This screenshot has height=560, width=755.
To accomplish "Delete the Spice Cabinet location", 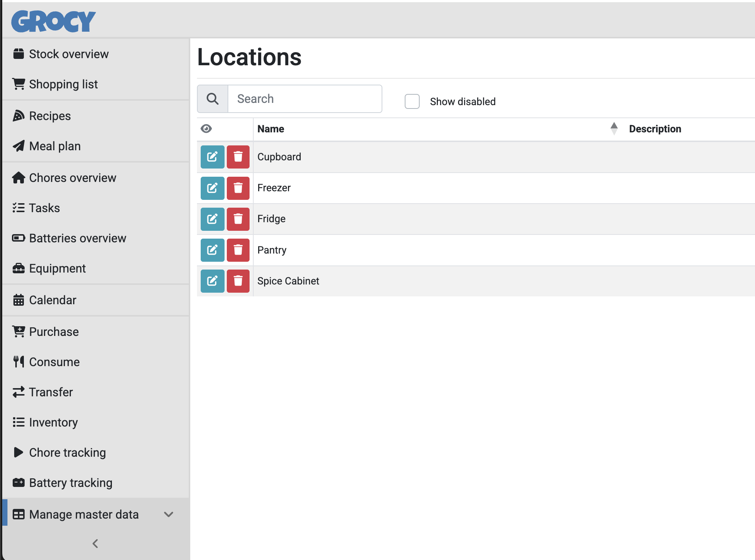I will (x=238, y=281).
